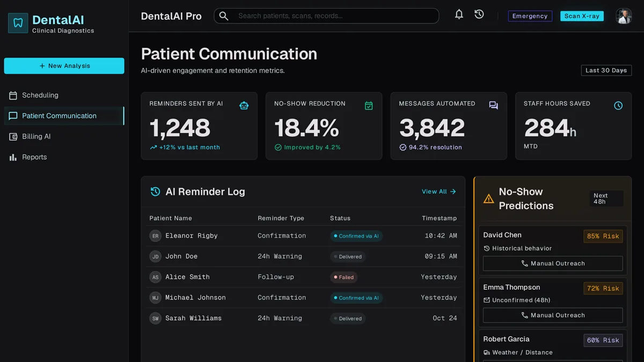Open the Last 30 Days date range selector

pos(606,70)
